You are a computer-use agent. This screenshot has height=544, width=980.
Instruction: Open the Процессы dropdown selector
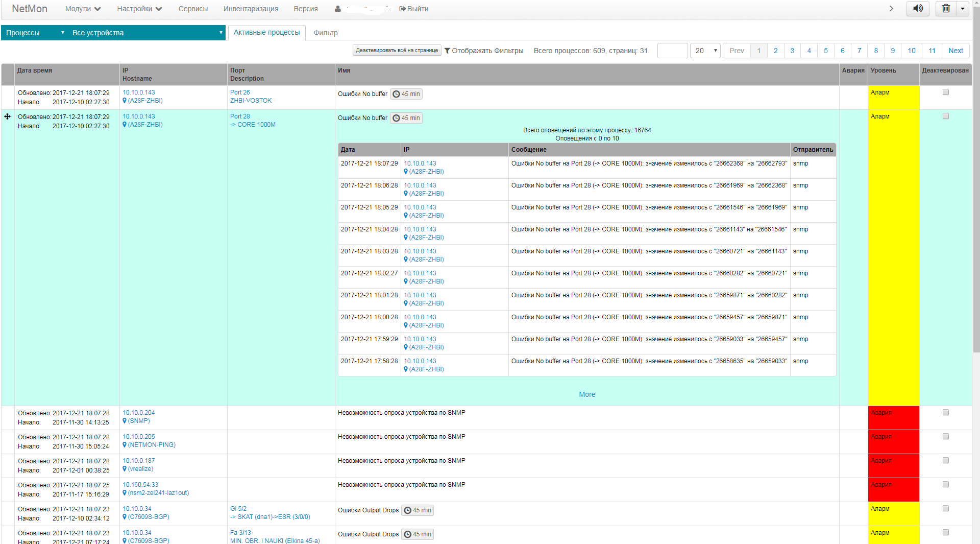[35, 33]
